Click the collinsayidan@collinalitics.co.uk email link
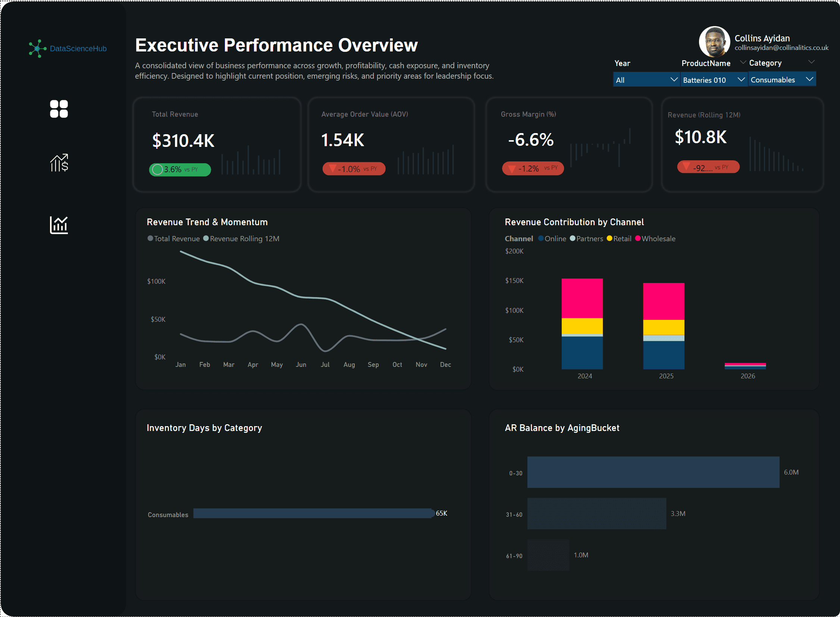The width and height of the screenshot is (840, 617). pyautogui.click(x=782, y=47)
